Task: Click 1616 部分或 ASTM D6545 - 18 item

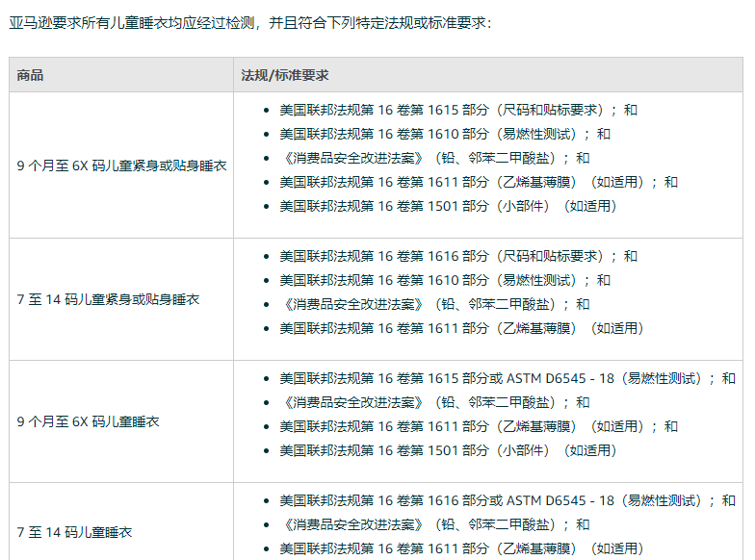Action: click(x=507, y=500)
